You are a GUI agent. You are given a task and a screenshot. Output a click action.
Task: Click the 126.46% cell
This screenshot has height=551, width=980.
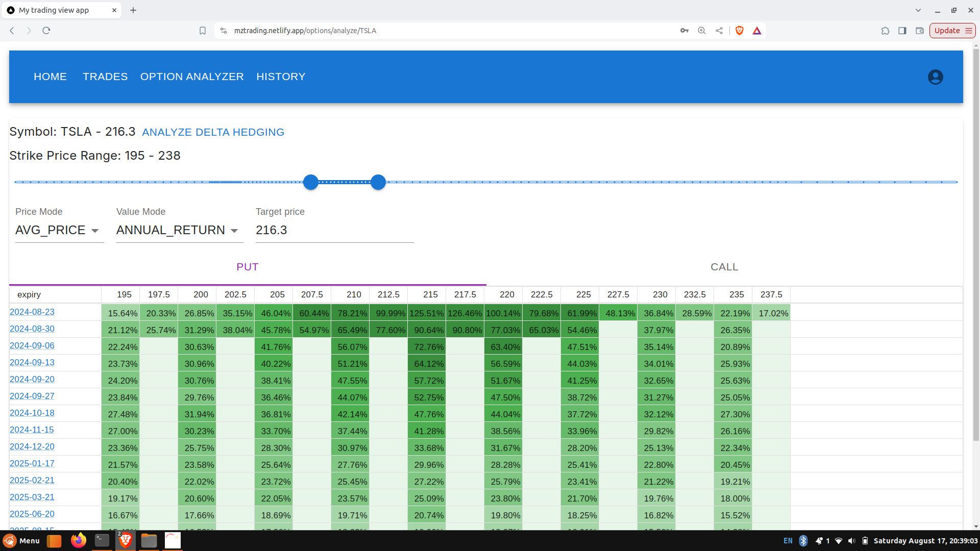click(465, 313)
